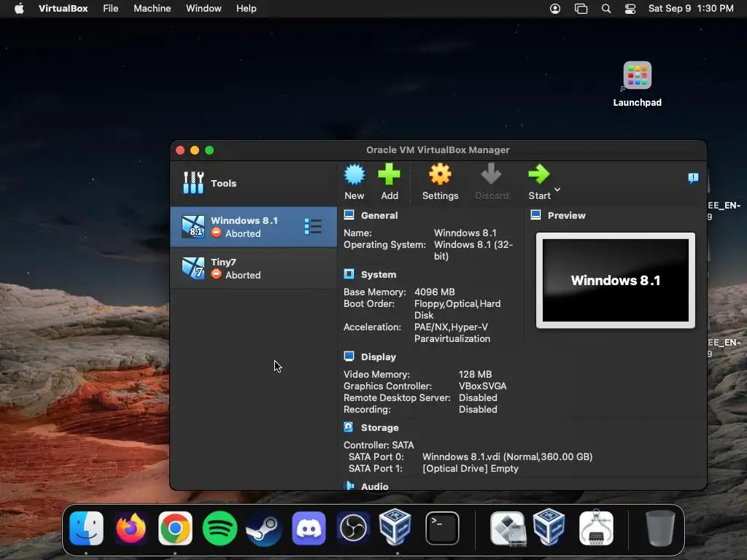The image size is (747, 560).
Task: Select the Winndows 8.1 virtual machine
Action: 253,227
